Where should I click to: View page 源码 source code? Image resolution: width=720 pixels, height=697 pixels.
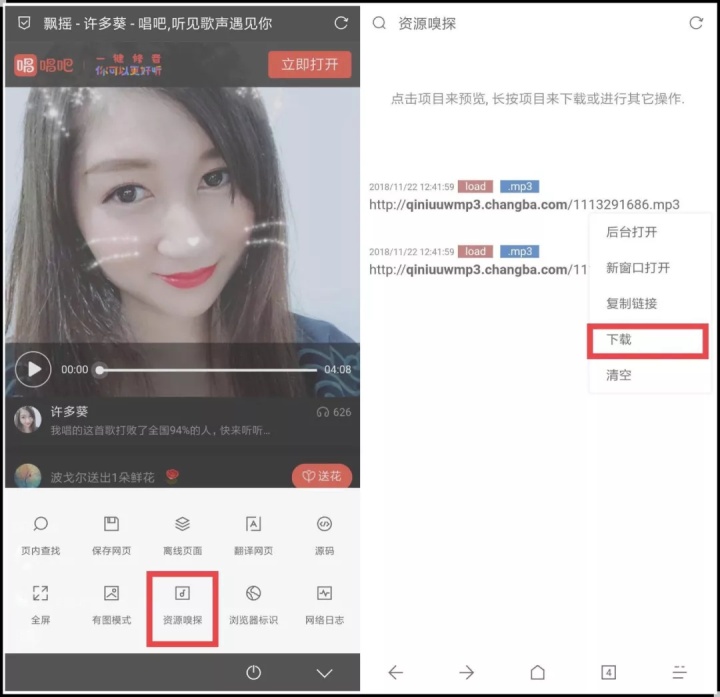click(x=324, y=535)
